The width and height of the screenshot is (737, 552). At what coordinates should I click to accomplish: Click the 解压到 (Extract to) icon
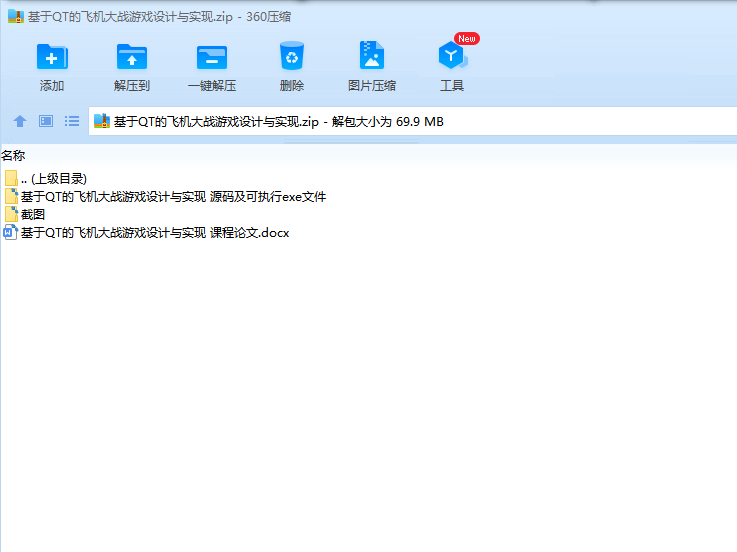tap(132, 56)
